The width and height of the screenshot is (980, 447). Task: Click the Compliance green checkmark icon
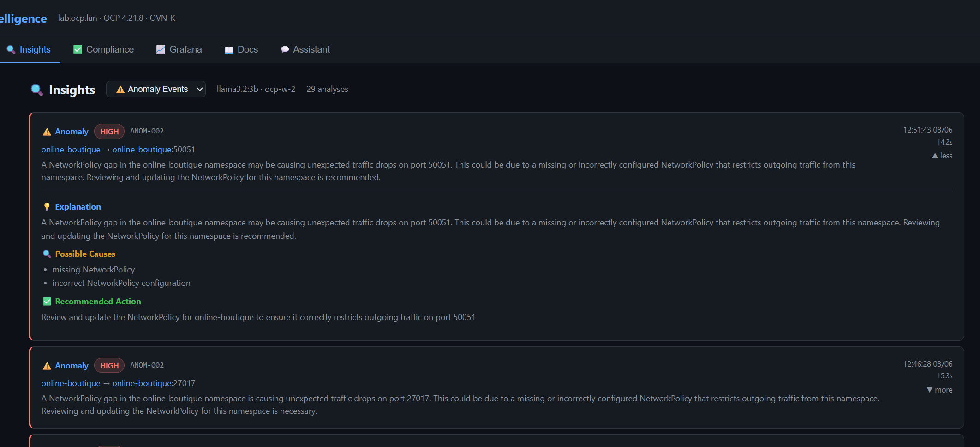tap(78, 49)
